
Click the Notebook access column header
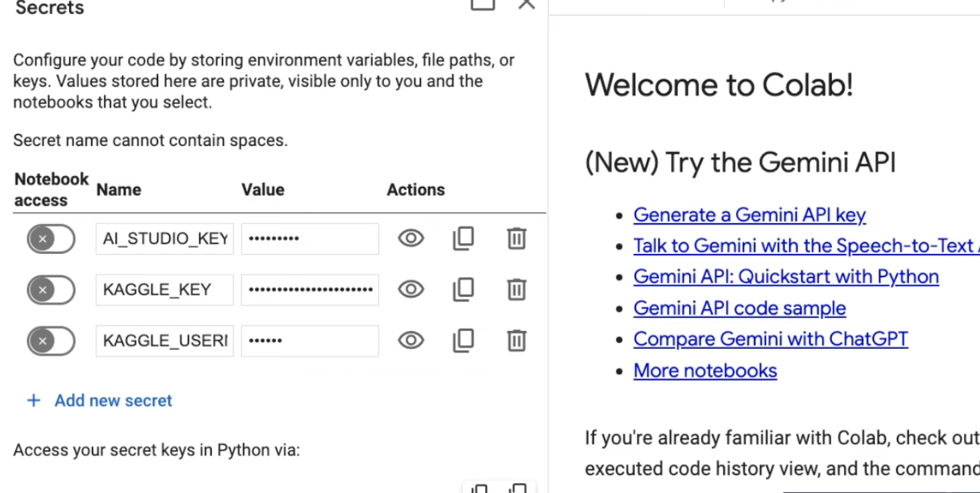[52, 190]
